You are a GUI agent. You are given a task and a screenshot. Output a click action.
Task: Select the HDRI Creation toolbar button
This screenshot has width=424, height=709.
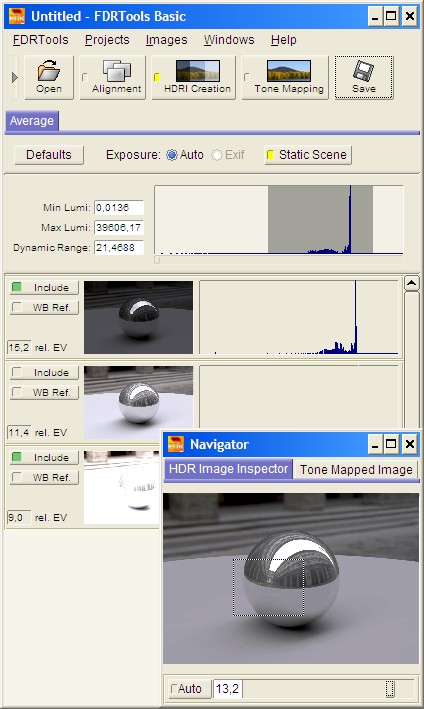[193, 77]
